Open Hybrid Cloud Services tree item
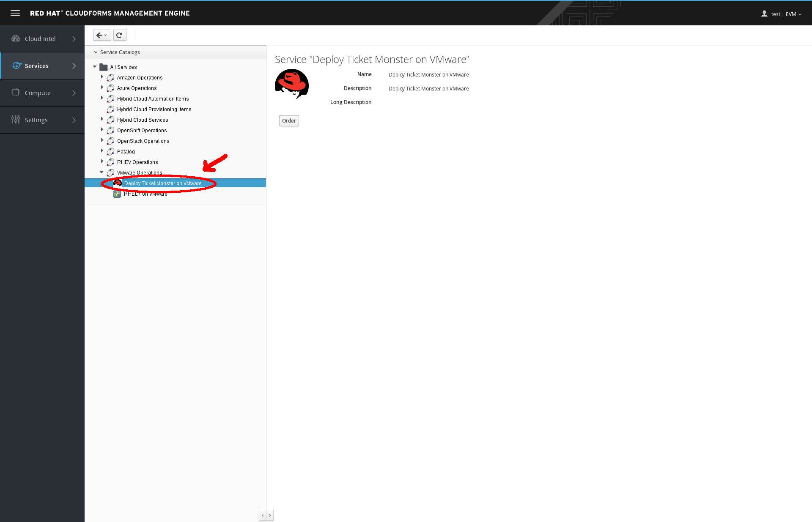This screenshot has height=522, width=812. (x=143, y=120)
